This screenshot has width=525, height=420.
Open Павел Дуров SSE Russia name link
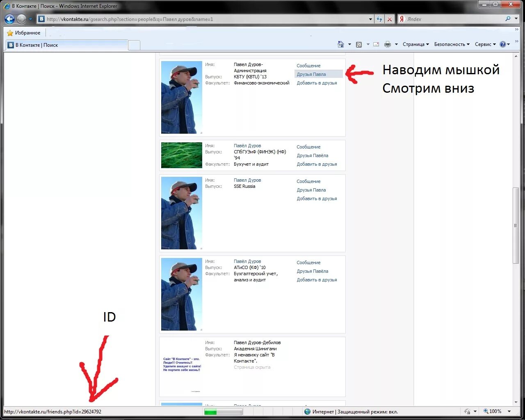click(x=247, y=180)
